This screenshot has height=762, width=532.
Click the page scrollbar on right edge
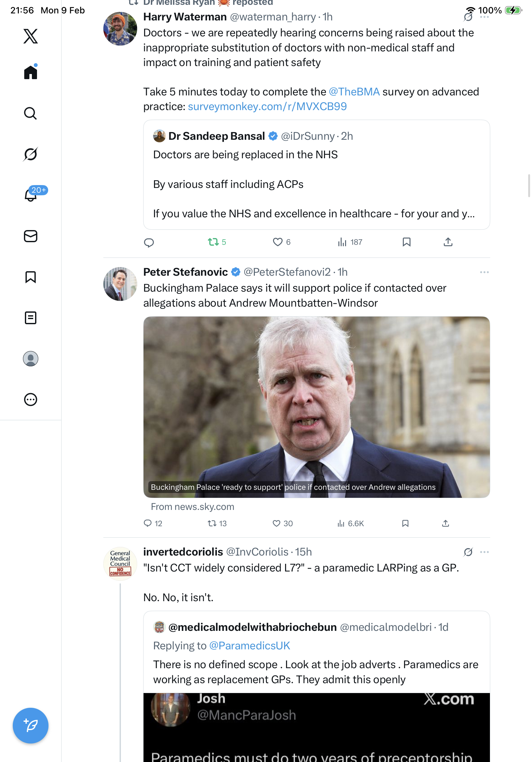[x=529, y=185]
